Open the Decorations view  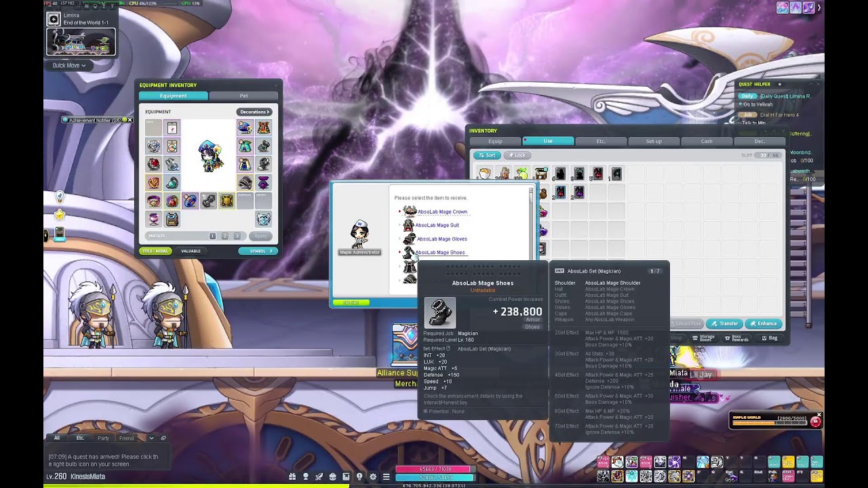click(x=254, y=112)
